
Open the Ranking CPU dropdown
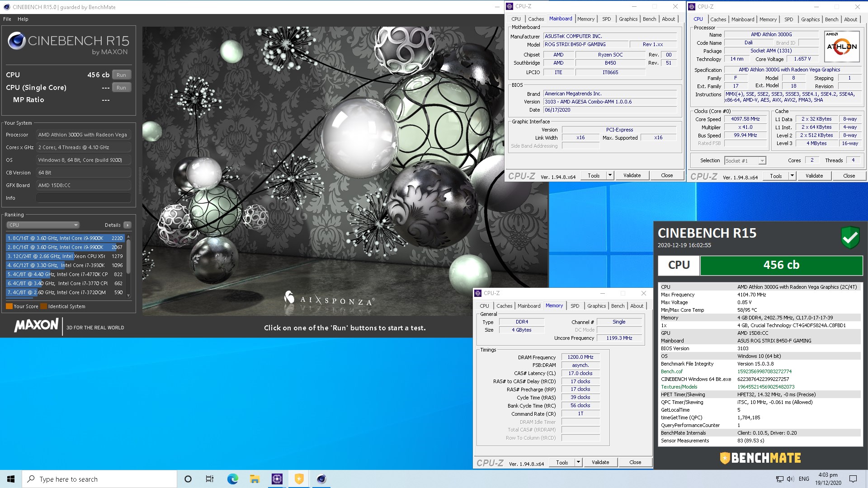[x=43, y=225]
